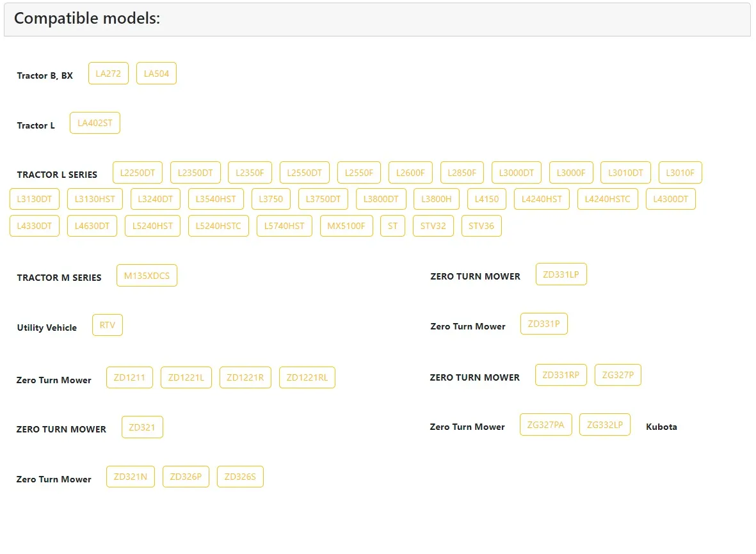Click the L3000F model tag
The image size is (756, 554).
[571, 173]
